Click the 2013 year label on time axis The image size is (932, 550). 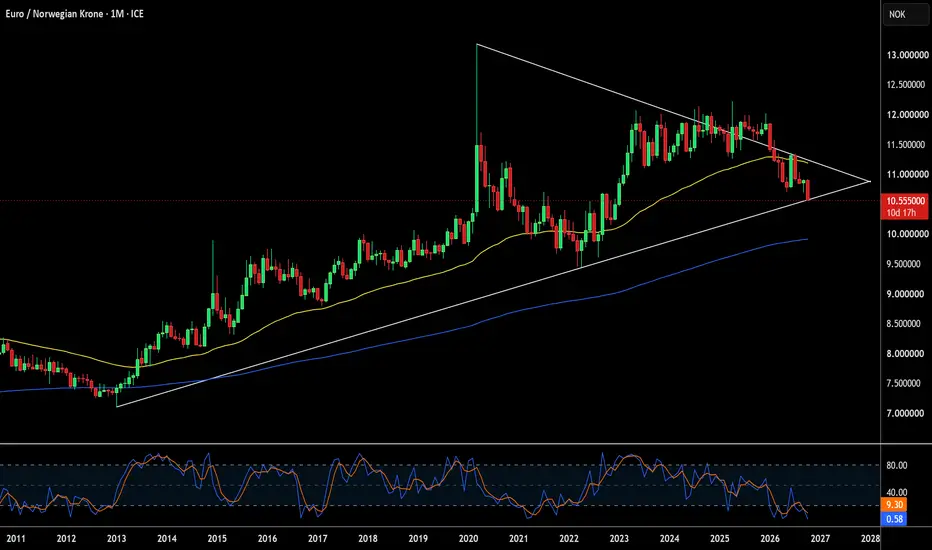(x=116, y=539)
